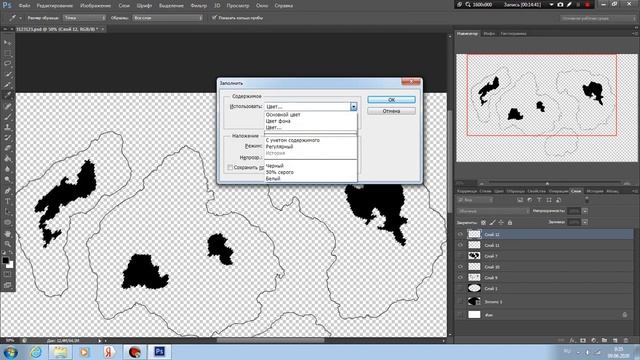
Task: Select the Clone Stamp tool
Action: (x=7, y=127)
